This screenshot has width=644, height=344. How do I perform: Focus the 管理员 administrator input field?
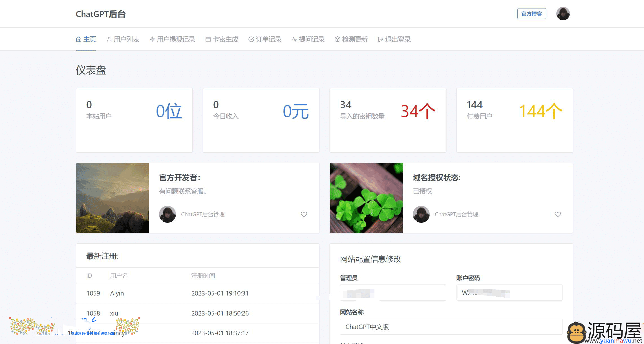[393, 293]
